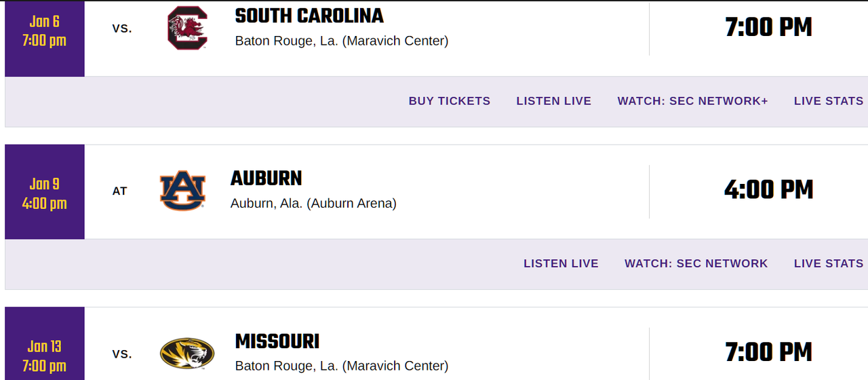Screen dimensions: 868x380
Task: Watch South Carolina game on SEC Network+
Action: point(692,101)
